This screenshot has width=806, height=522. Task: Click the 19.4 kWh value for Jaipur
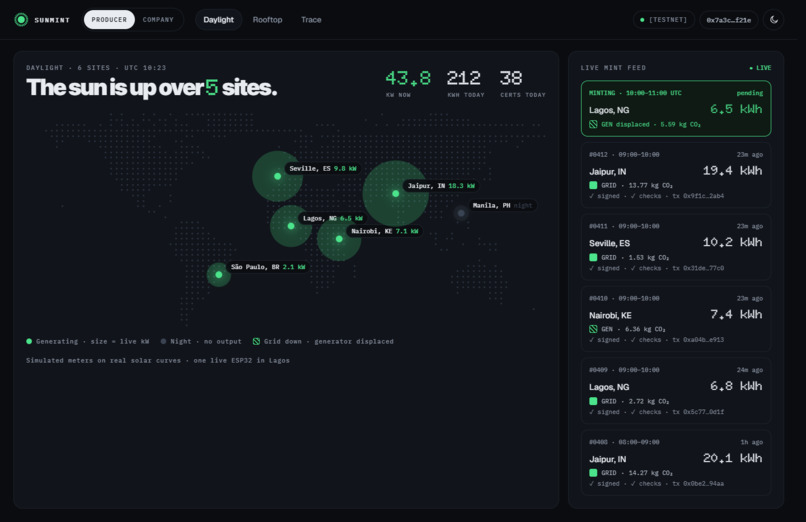pyautogui.click(x=732, y=171)
